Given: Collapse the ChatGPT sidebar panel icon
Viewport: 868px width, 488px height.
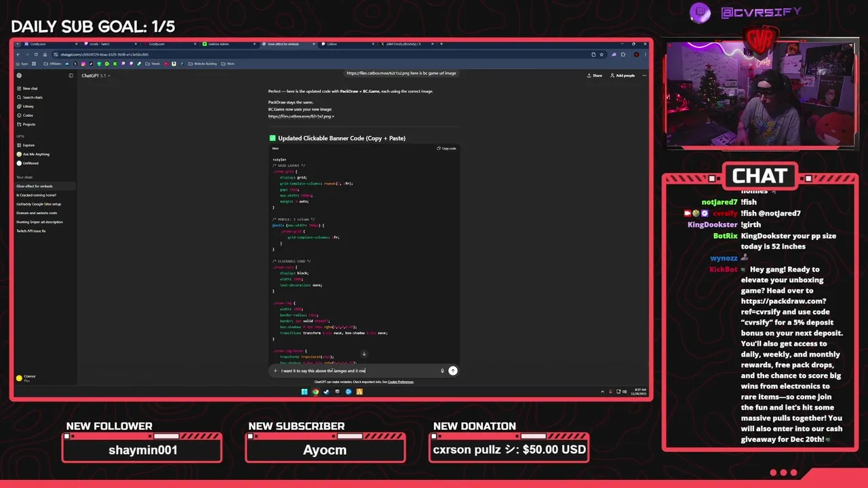Looking at the screenshot, I should coord(71,75).
